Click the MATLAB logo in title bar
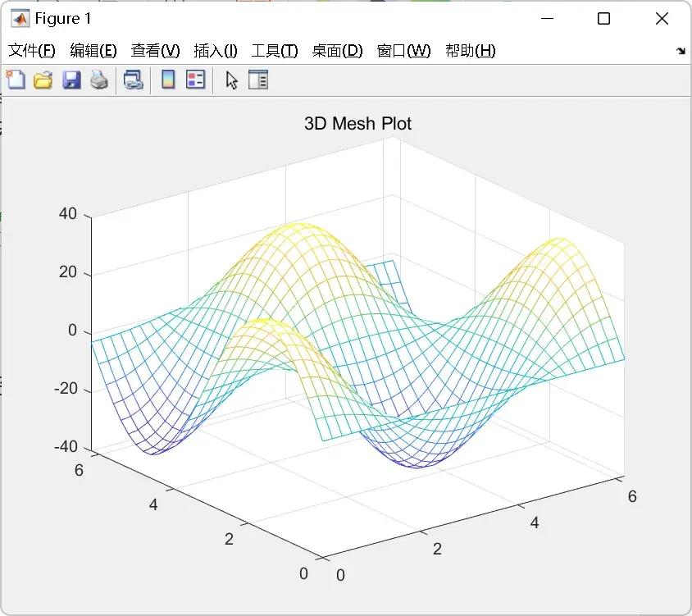Image resolution: width=692 pixels, height=616 pixels. click(x=20, y=19)
